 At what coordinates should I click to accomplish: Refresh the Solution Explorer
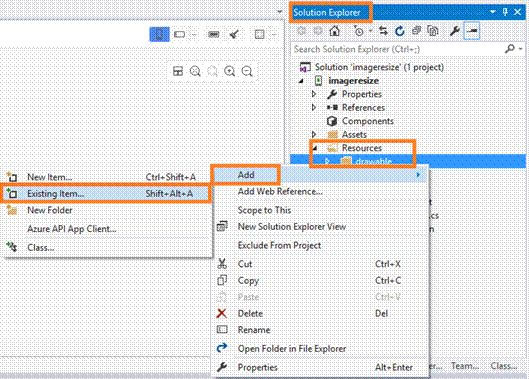coord(400,31)
